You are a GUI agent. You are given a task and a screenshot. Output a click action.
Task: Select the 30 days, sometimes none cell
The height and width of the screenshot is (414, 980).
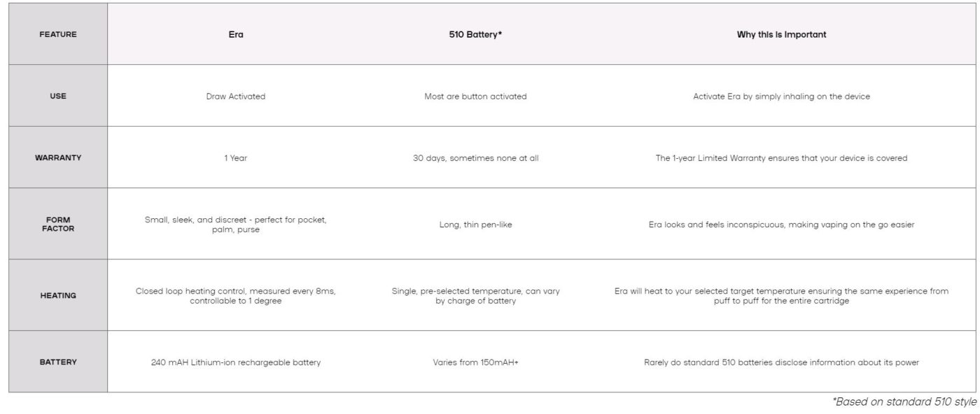pos(475,158)
